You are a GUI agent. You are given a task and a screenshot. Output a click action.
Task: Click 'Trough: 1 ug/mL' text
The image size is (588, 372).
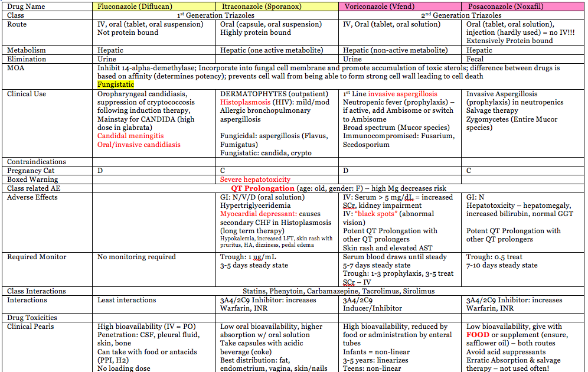tap(248, 257)
